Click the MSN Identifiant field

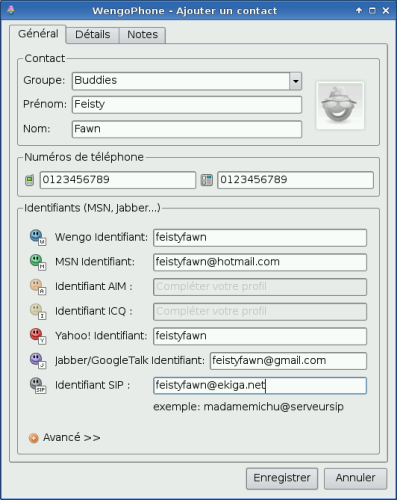[260, 262]
